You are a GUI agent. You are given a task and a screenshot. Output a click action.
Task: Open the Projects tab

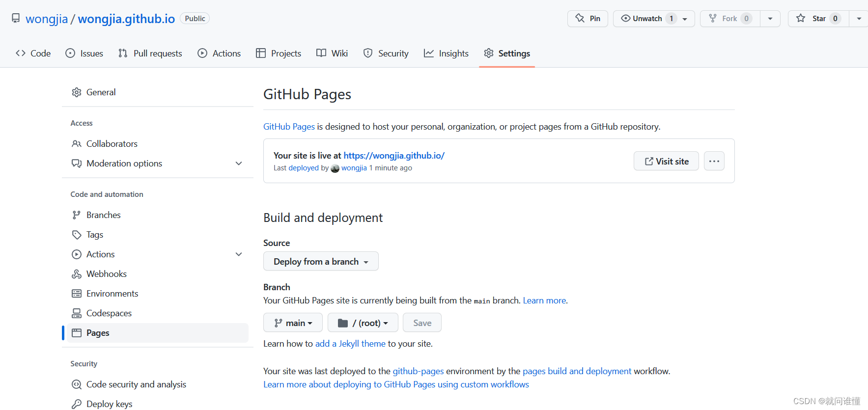coord(279,53)
